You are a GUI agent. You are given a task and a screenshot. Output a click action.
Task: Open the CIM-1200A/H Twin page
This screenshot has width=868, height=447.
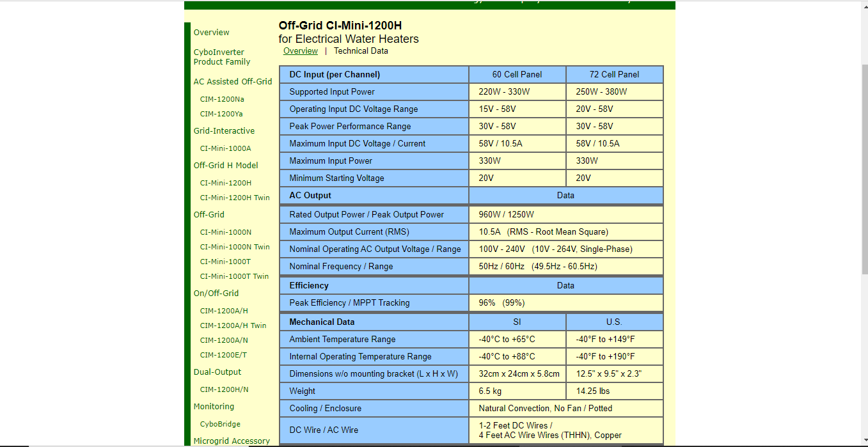[x=233, y=325]
